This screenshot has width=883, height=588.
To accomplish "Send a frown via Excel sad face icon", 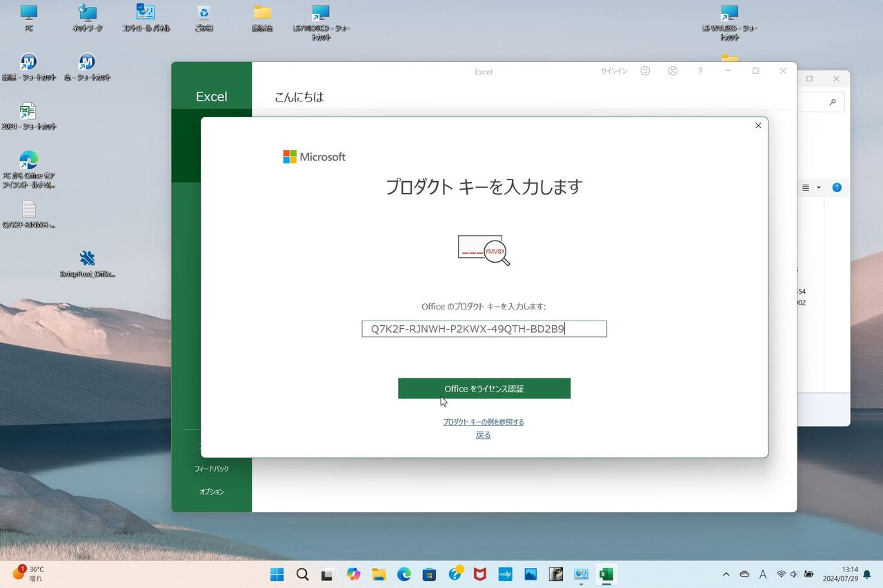I will tap(673, 71).
